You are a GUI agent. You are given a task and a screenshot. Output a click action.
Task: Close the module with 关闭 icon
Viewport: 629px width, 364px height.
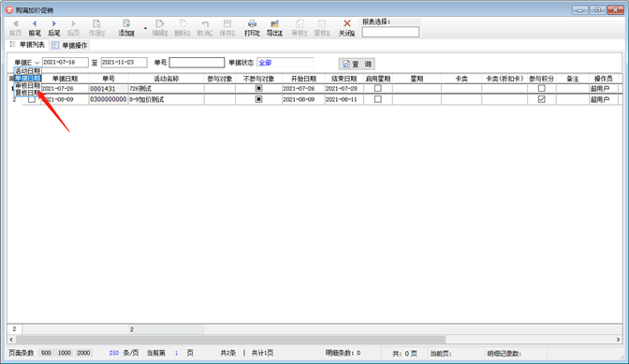click(346, 28)
